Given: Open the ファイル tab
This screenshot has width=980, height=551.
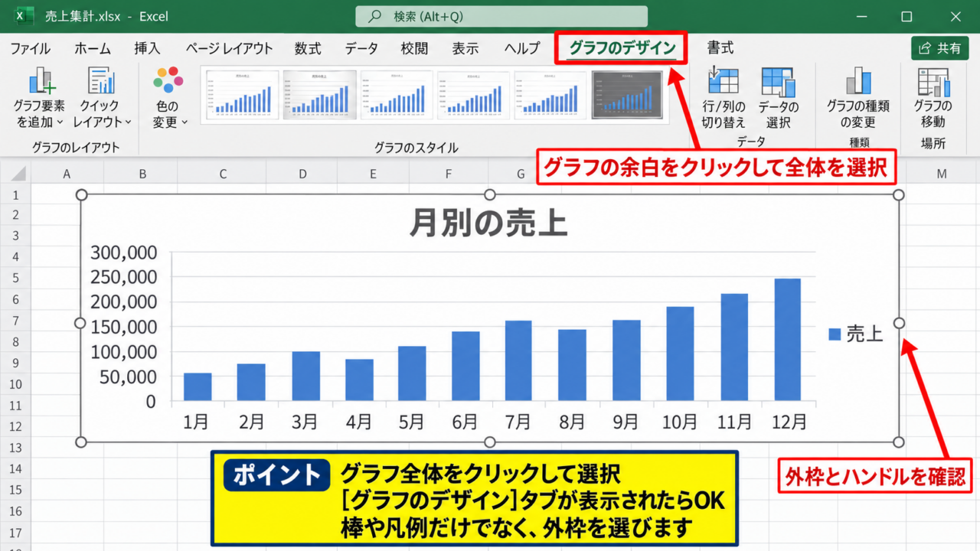Looking at the screenshot, I should (x=31, y=48).
